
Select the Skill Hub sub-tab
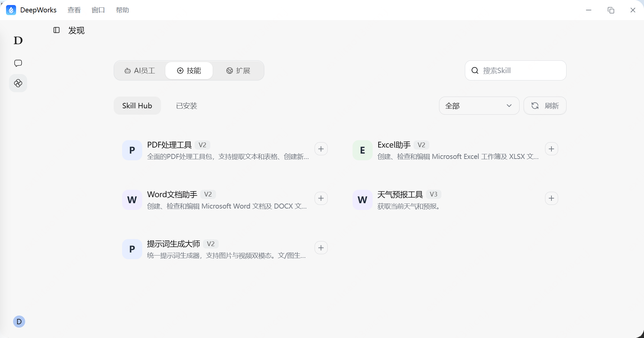(137, 106)
